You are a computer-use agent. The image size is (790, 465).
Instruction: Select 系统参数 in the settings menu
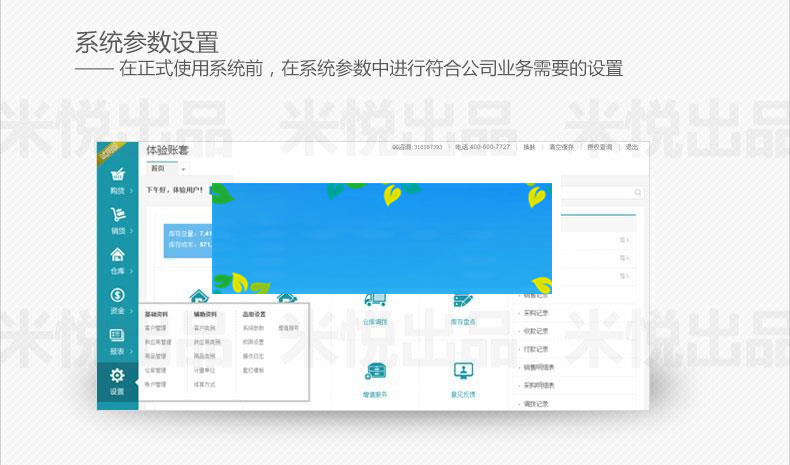pyautogui.click(x=253, y=328)
